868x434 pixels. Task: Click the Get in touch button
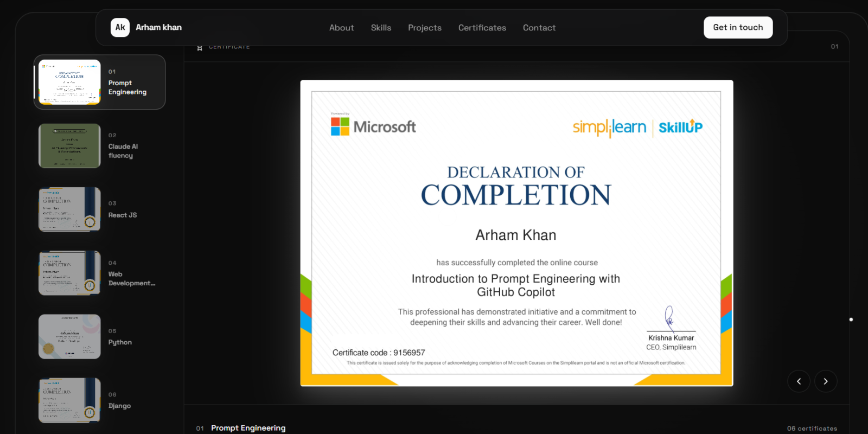click(738, 27)
